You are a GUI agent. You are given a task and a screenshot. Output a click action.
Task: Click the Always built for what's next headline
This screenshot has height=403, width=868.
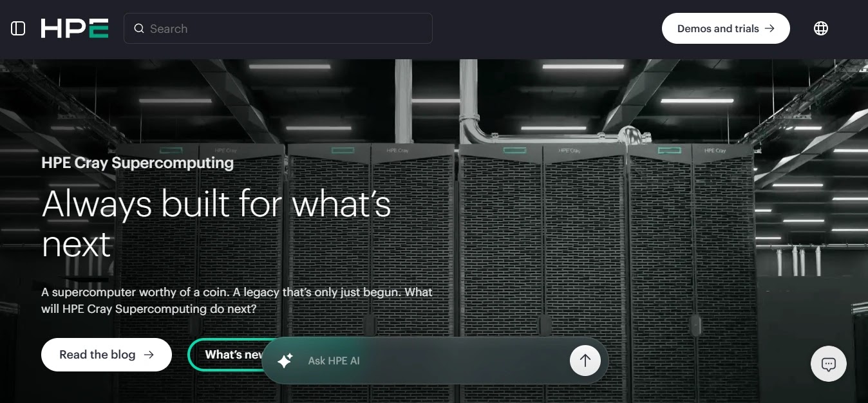point(216,224)
